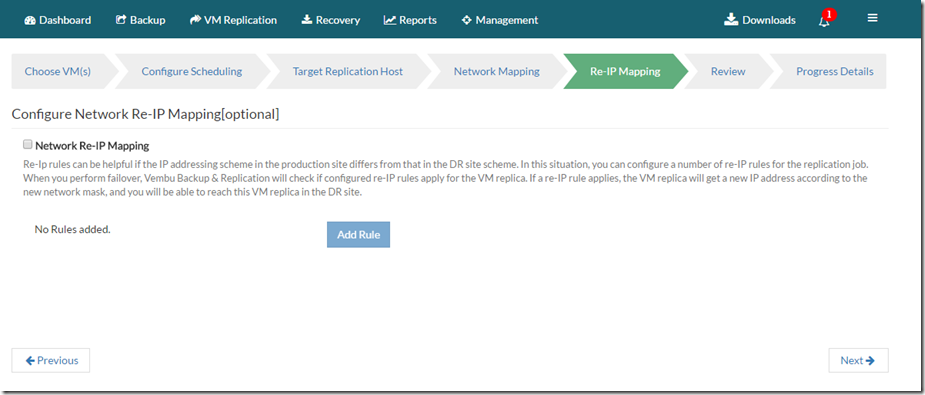Open the notifications bell icon
This screenshot has height=395, width=925.
point(824,21)
